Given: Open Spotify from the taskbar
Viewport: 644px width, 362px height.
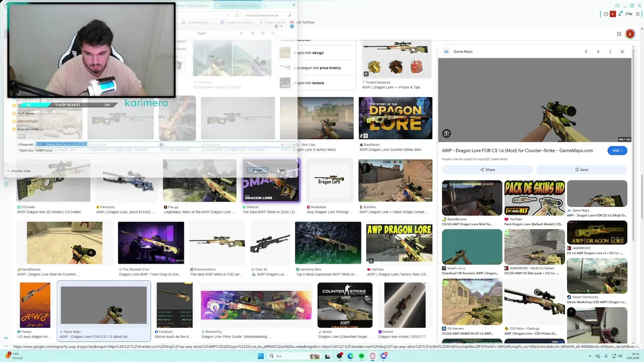Looking at the screenshot, I should pyautogui.click(x=362, y=356).
